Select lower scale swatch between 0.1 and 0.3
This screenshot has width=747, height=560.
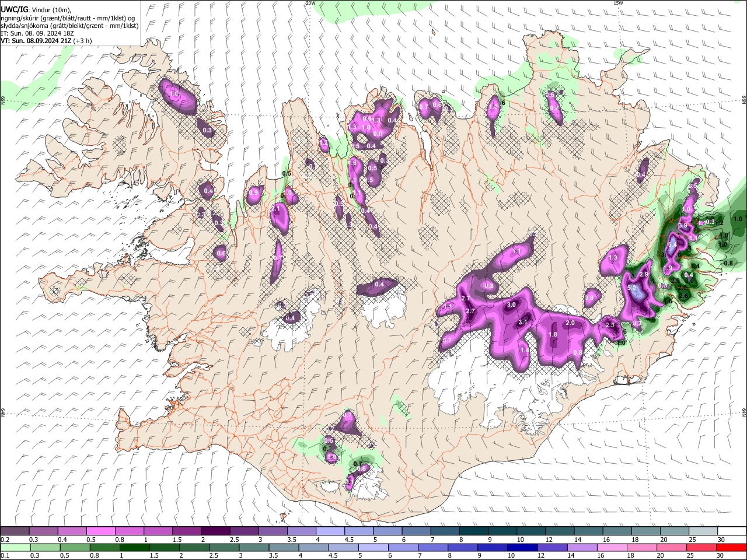tap(15, 547)
